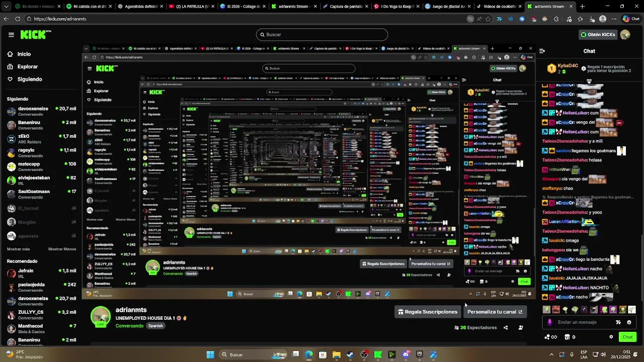The width and height of the screenshot is (644, 362).
Task: Click Mostrar Menos under Siguiendo
Action: pos(62,249)
